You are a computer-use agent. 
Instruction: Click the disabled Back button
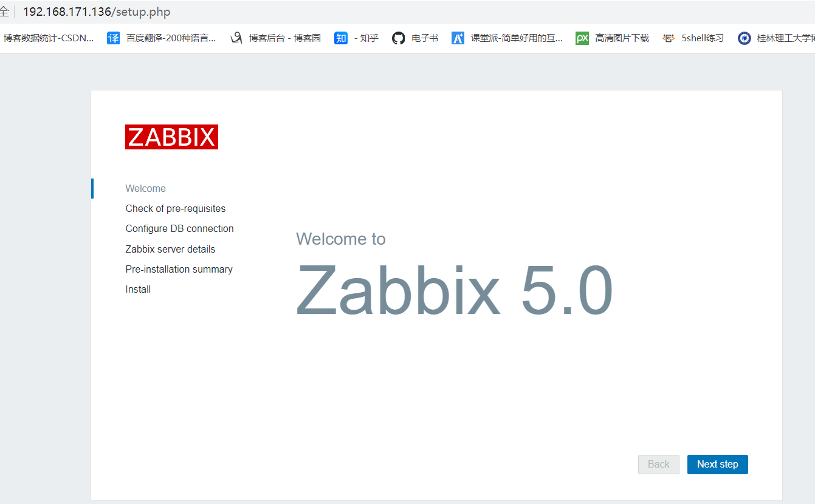click(659, 465)
